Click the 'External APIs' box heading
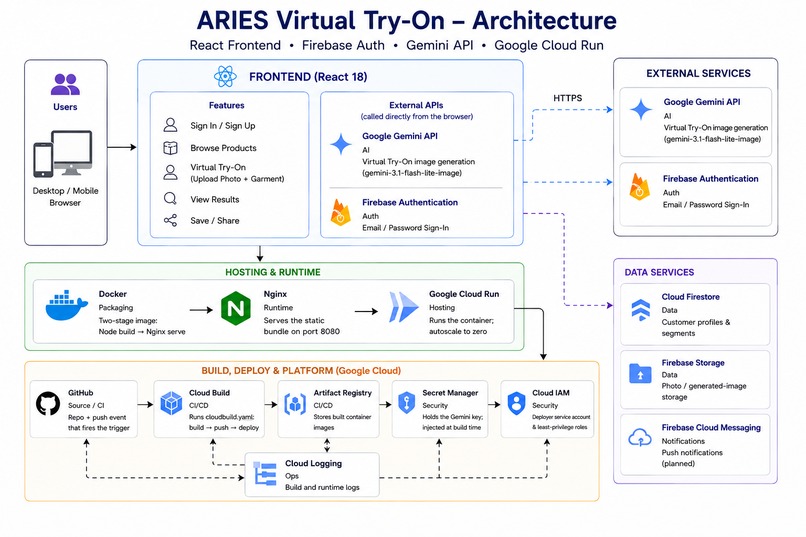The image size is (806, 537). point(416,105)
